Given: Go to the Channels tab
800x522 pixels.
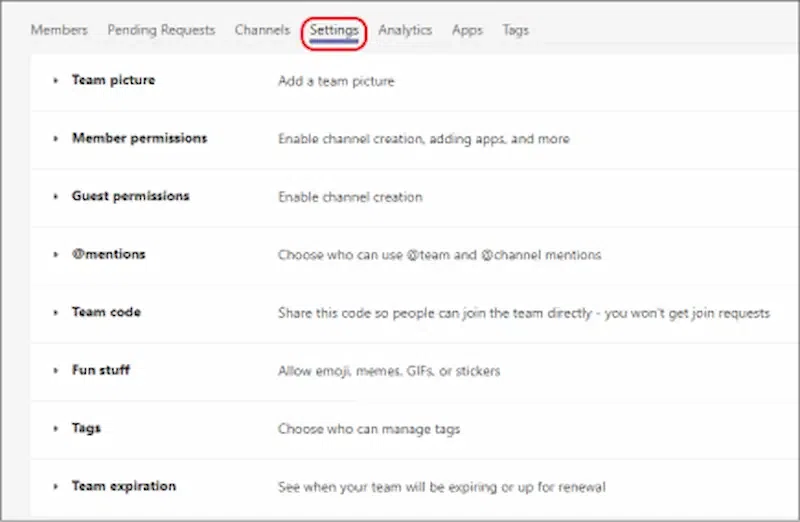Looking at the screenshot, I should (262, 30).
